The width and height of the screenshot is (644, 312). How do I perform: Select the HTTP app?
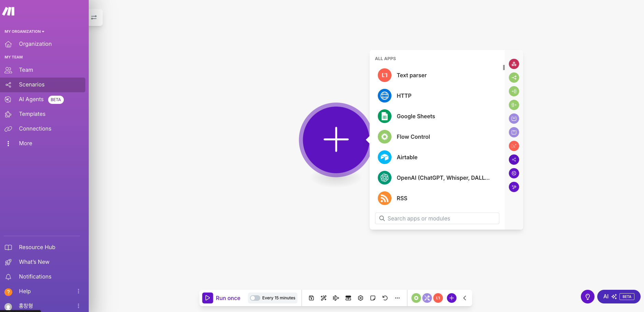tap(437, 96)
